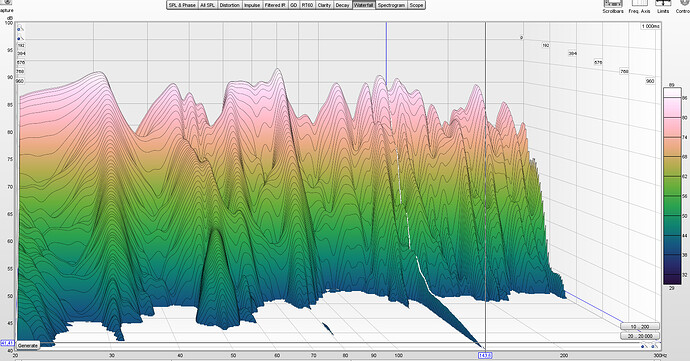Click the 576 time label at top left
The height and width of the screenshot is (361, 690).
pos(21,63)
